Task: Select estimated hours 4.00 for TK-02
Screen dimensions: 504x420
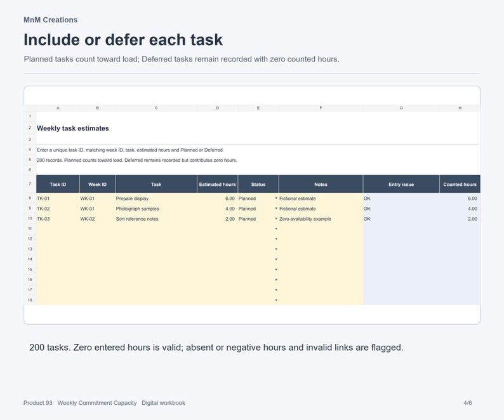Action: click(217, 209)
